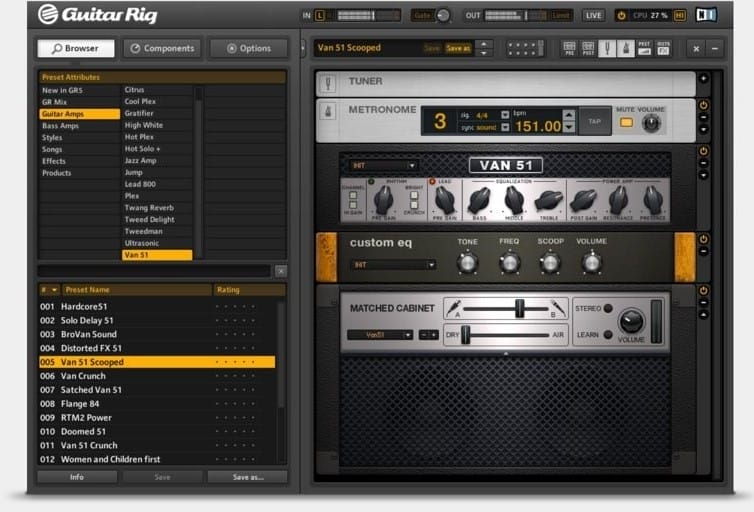Click the Hi quality button near CPU
754x512 pixels.
pos(679,15)
